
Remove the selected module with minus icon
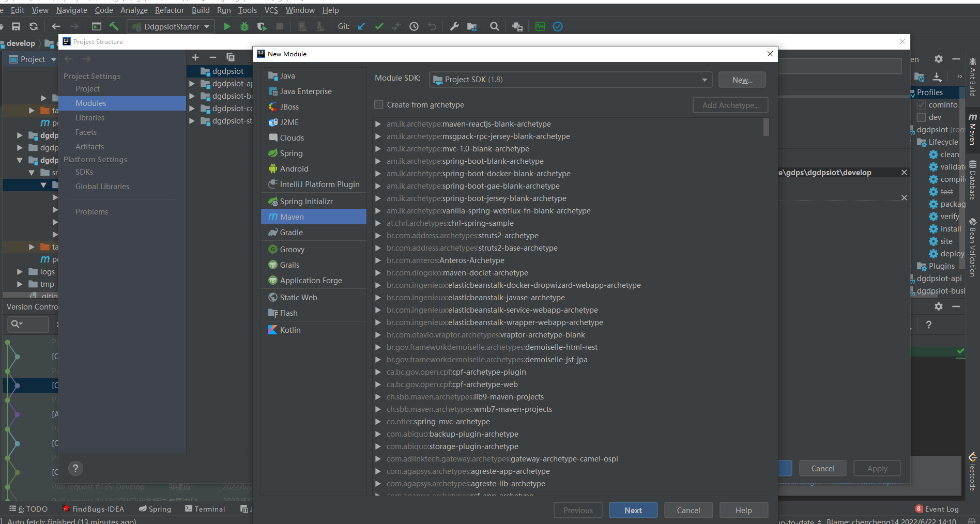213,57
